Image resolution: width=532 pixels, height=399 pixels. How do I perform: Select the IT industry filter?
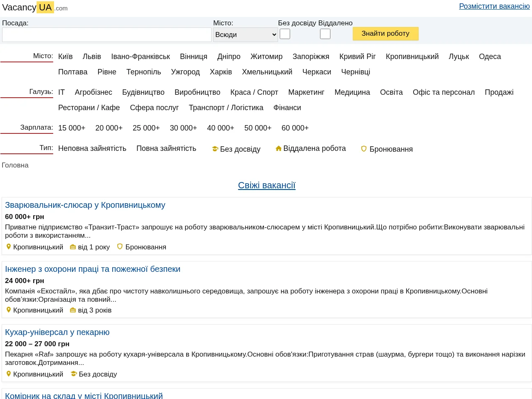click(x=62, y=92)
